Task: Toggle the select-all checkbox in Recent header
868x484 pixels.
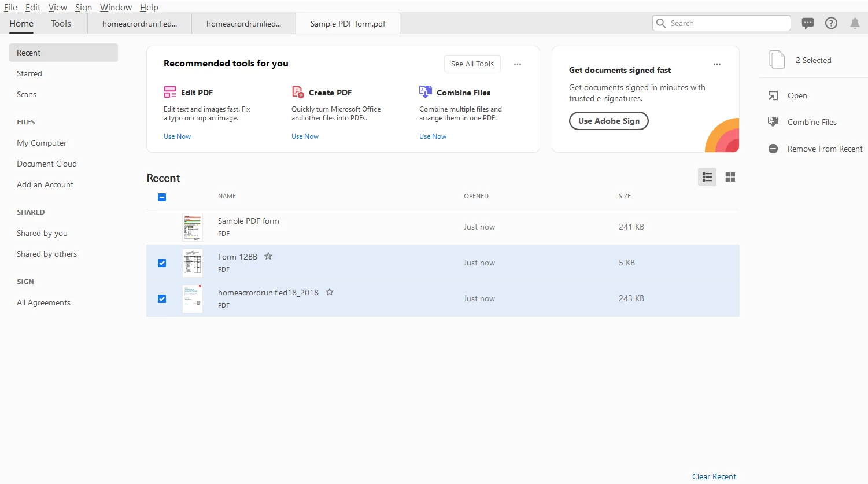Action: 162,197
